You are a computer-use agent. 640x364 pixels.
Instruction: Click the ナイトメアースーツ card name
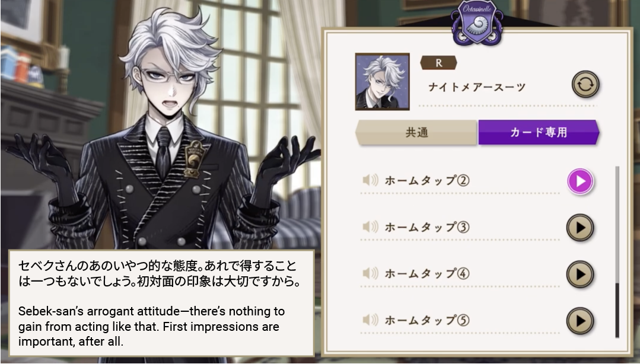[x=477, y=87]
